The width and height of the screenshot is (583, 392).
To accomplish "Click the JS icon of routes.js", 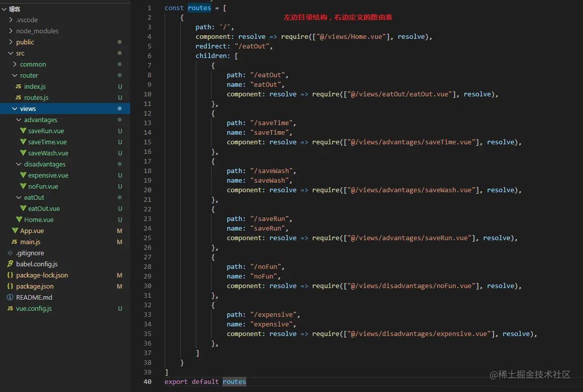I will pos(18,97).
